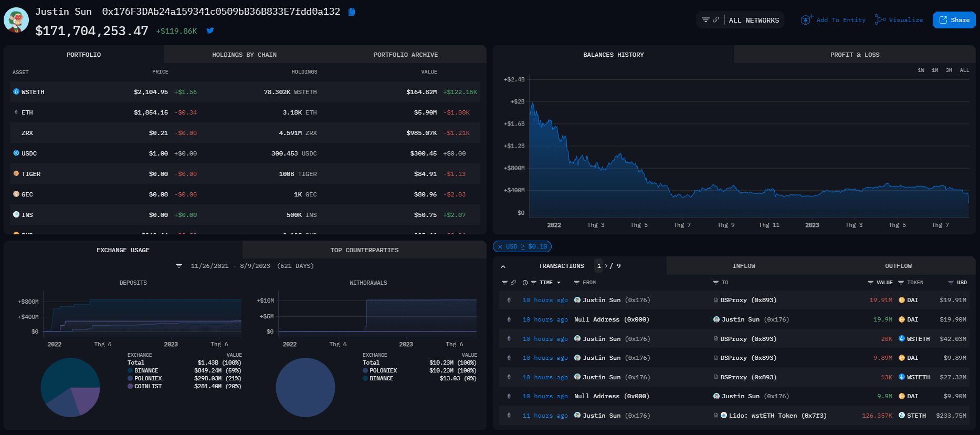Set balance chart range to ALL
Image resolution: width=980 pixels, height=435 pixels.
pyautogui.click(x=964, y=70)
